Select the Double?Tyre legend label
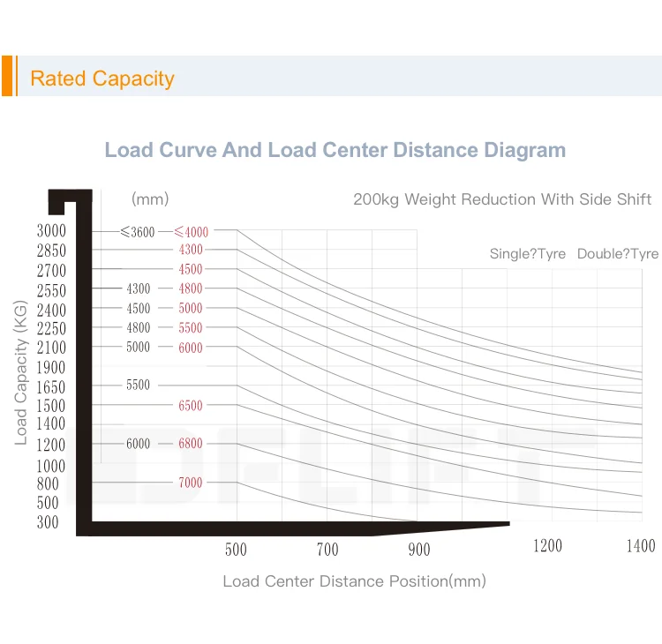This screenshot has width=662, height=644. (x=617, y=254)
